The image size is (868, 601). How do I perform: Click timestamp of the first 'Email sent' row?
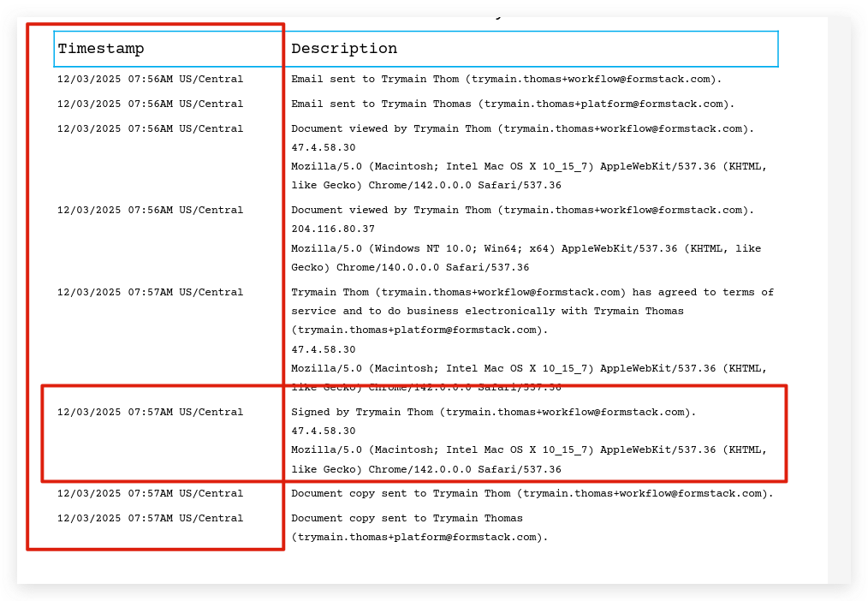150,80
